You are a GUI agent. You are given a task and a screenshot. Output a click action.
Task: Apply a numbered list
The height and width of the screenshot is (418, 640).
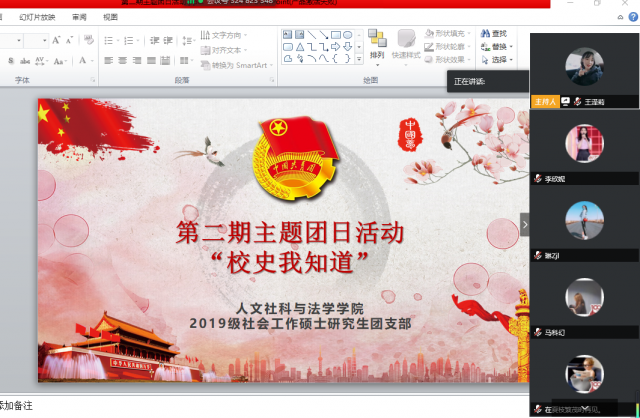coord(129,40)
